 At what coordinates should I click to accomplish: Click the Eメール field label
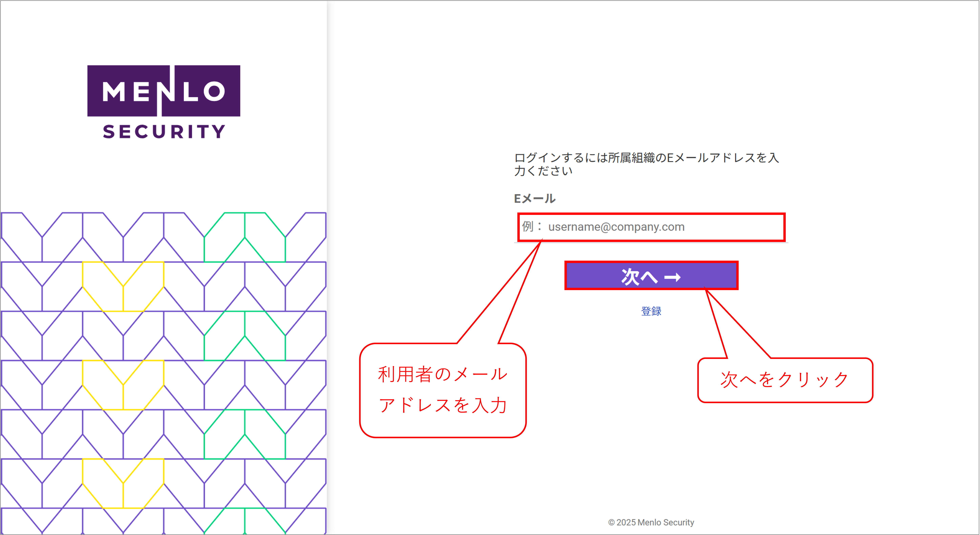pyautogui.click(x=535, y=198)
